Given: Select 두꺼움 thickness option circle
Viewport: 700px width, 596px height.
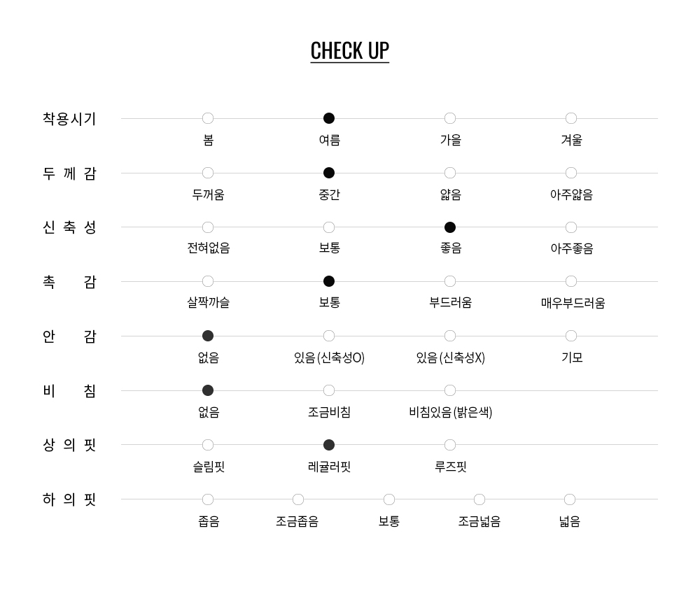Looking at the screenshot, I should [x=208, y=173].
